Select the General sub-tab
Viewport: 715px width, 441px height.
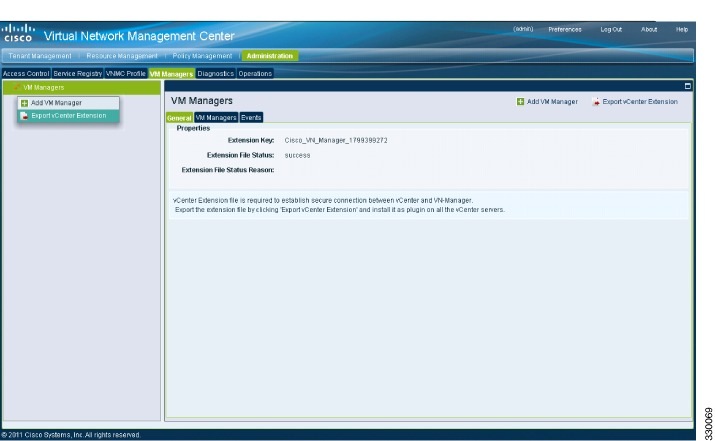(179, 118)
